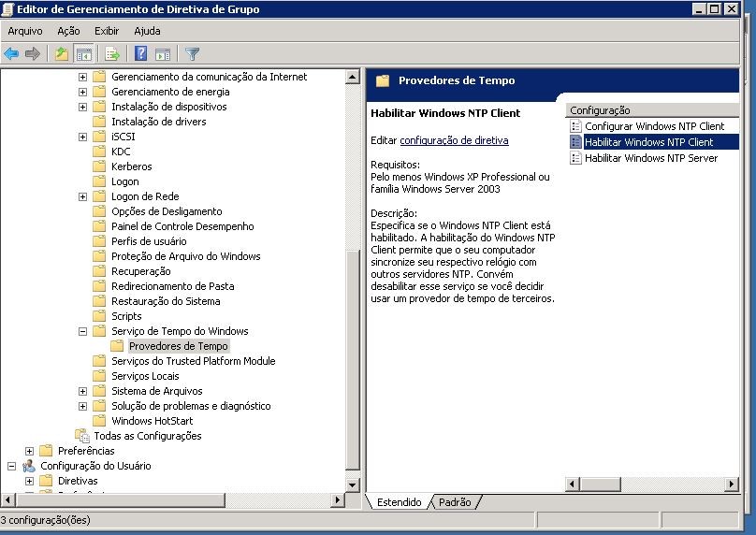Click the folder icon of Windows HotStart

[99, 421]
